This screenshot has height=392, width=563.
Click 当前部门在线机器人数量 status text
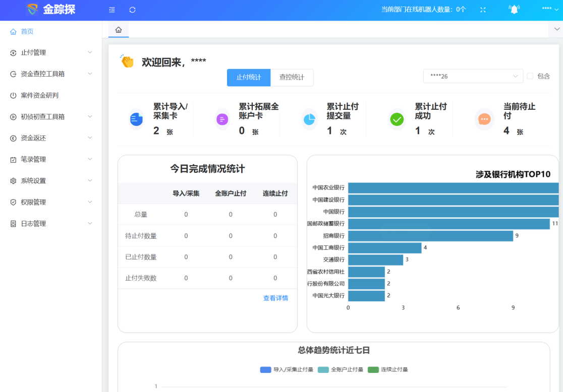coord(423,10)
